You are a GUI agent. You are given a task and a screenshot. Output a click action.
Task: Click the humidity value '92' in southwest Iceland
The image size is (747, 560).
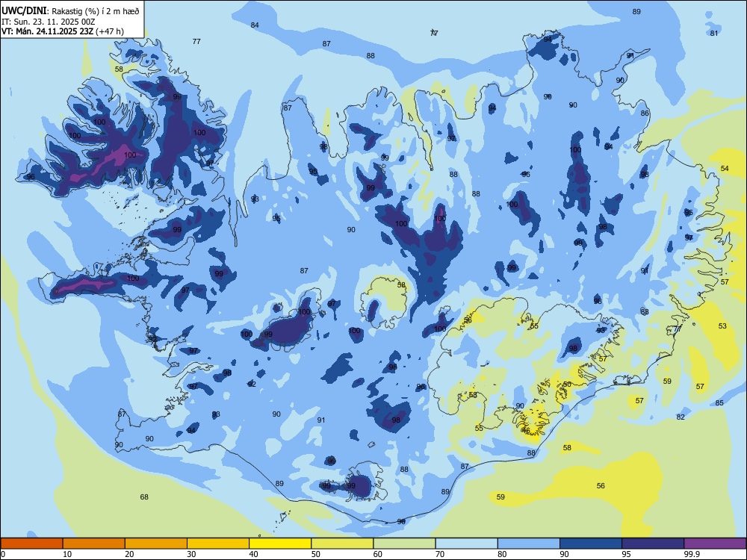coord(252,384)
